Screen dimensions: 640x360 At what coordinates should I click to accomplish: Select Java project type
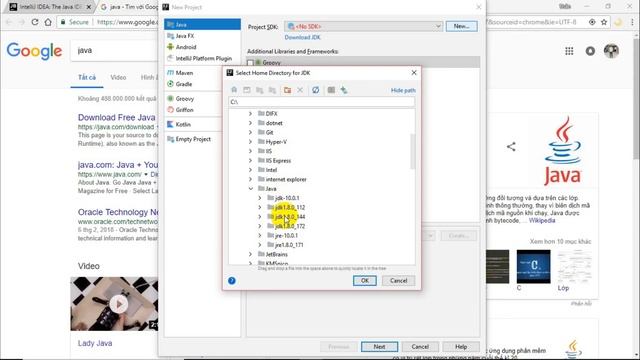[202, 24]
